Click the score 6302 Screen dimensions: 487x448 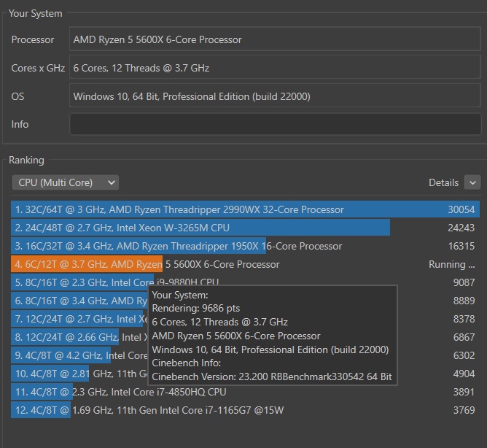pyautogui.click(x=464, y=355)
